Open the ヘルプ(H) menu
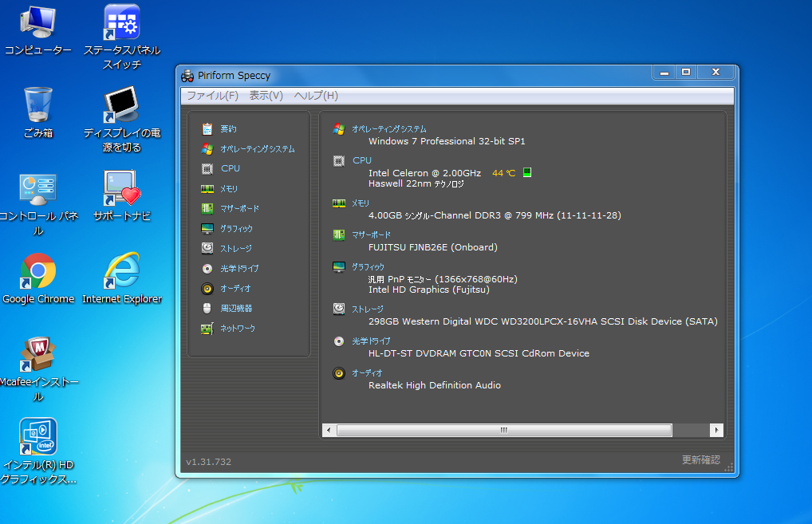The height and width of the screenshot is (524, 812). click(x=316, y=96)
